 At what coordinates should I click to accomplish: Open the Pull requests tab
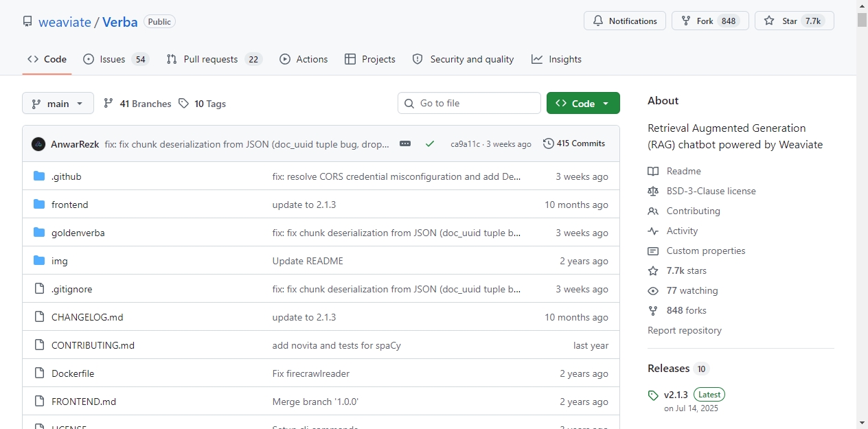pos(214,59)
